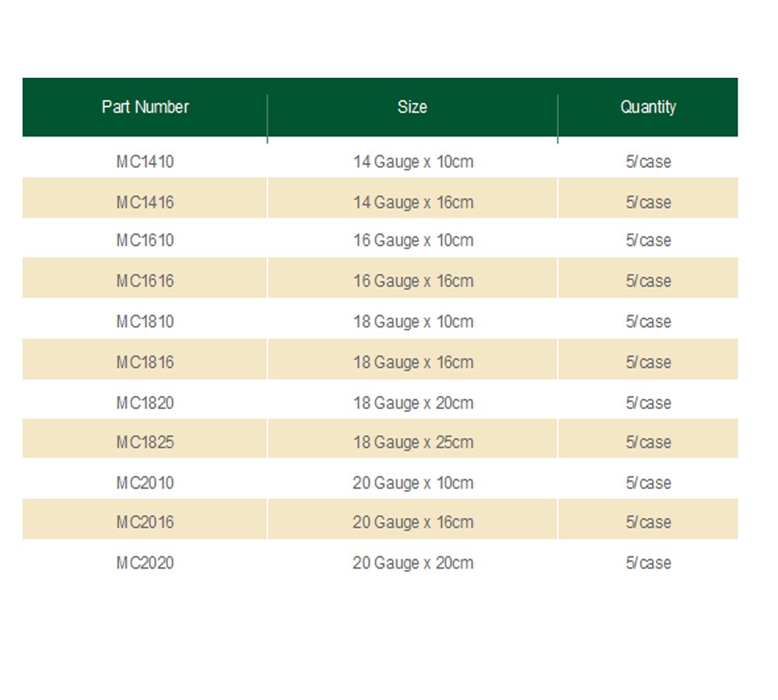
Task: Select the 20 Gauge x 20cm size cell
Action: tap(413, 563)
